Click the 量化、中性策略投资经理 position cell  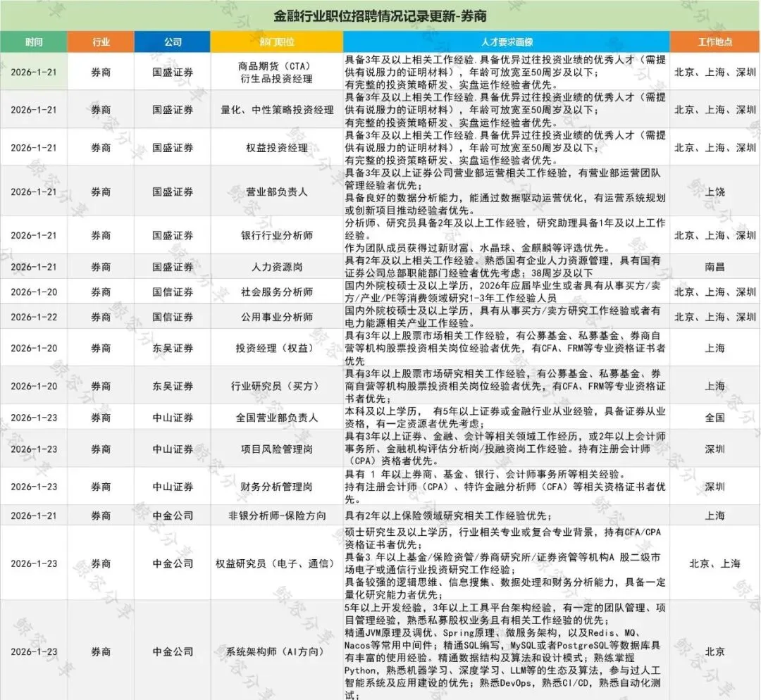[x=277, y=110]
